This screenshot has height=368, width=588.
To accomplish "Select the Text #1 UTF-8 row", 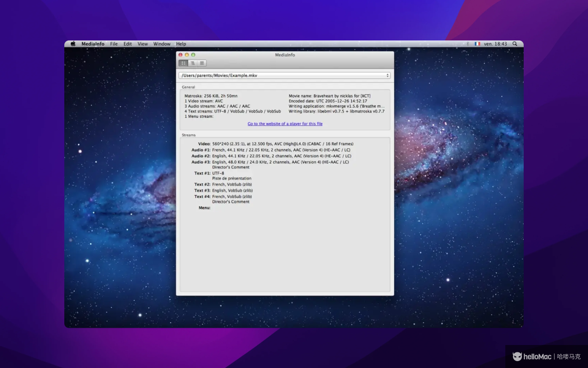I will 209,173.
